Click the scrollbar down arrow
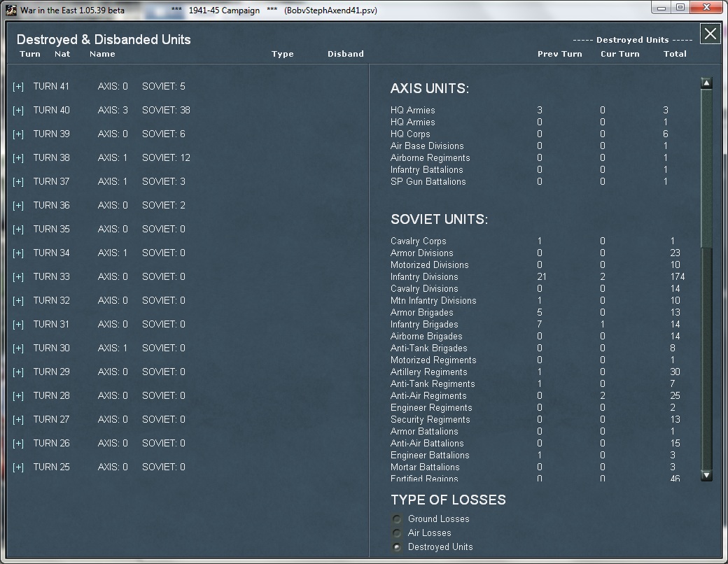This screenshot has height=564, width=728. [706, 475]
